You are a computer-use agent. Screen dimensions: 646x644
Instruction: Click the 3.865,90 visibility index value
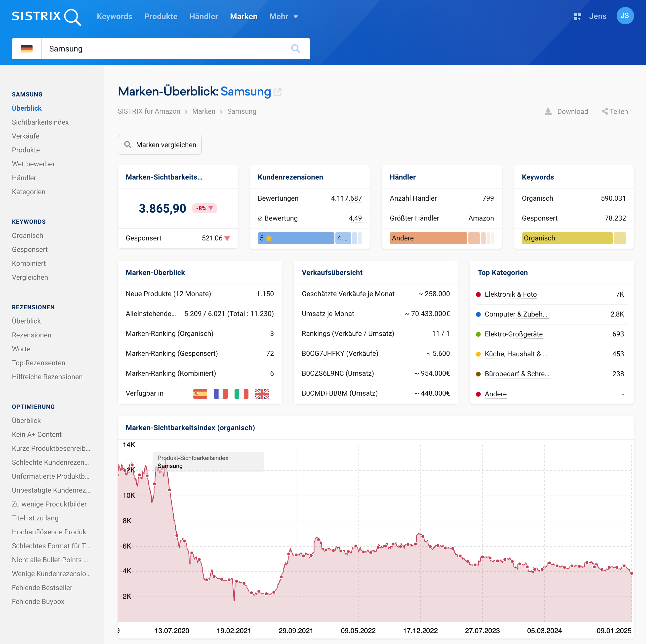pos(162,208)
